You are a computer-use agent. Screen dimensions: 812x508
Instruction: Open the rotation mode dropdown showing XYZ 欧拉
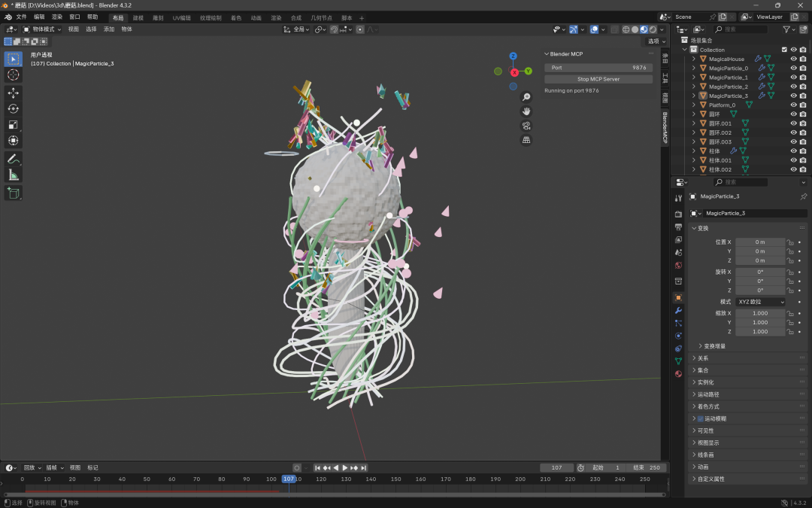click(x=762, y=301)
